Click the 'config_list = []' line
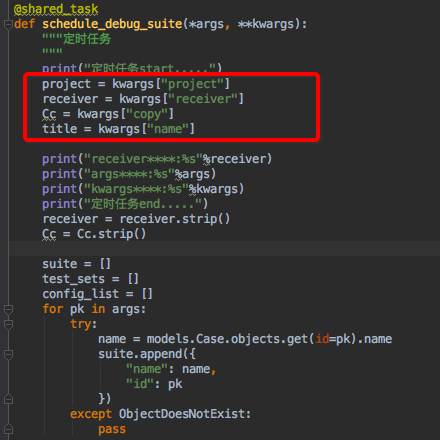Image resolution: width=440 pixels, height=440 pixels. (x=97, y=294)
